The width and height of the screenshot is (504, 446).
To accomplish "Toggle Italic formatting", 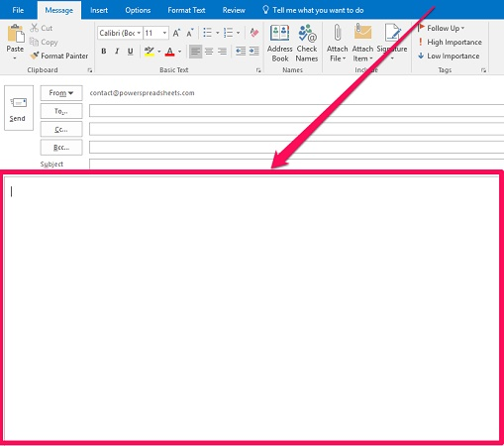I will (x=117, y=52).
